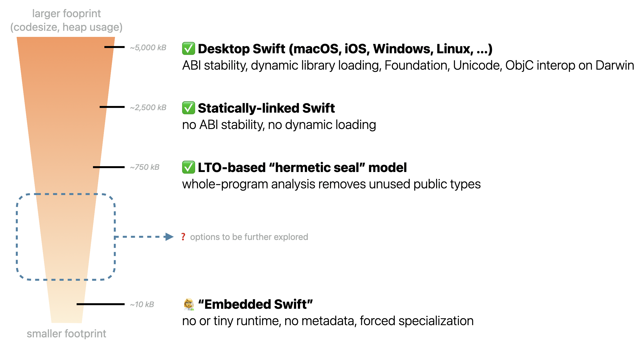Image resolution: width=644 pixels, height=349 pixels.
Task: Select the Desktop Swift heading
Action: (345, 49)
